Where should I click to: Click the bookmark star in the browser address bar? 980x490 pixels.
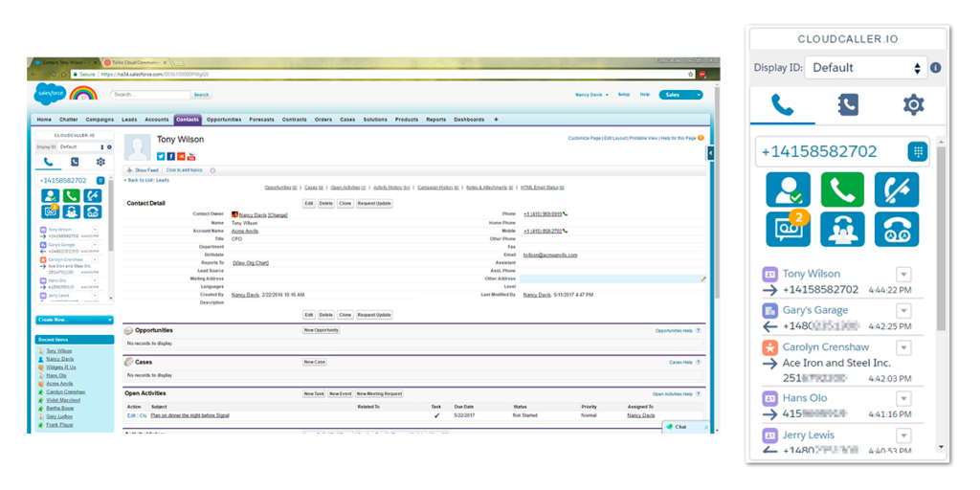pos(691,74)
